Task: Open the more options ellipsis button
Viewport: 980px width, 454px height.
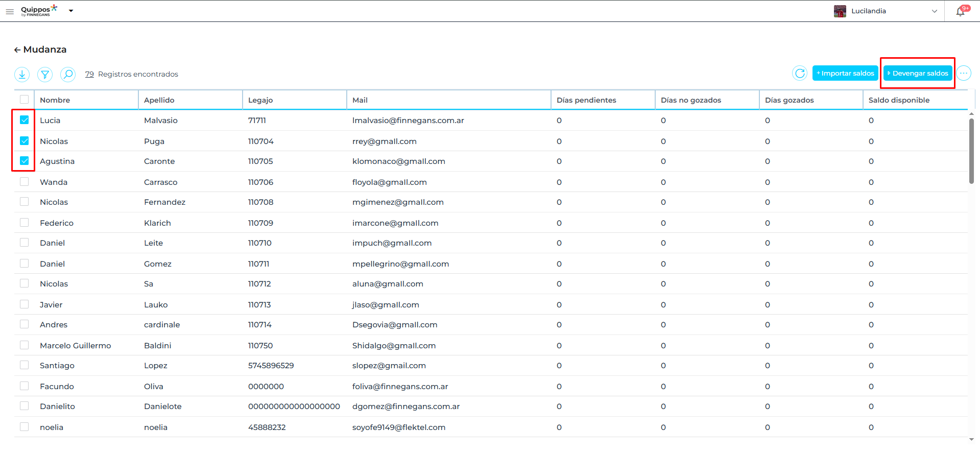Action: point(963,74)
